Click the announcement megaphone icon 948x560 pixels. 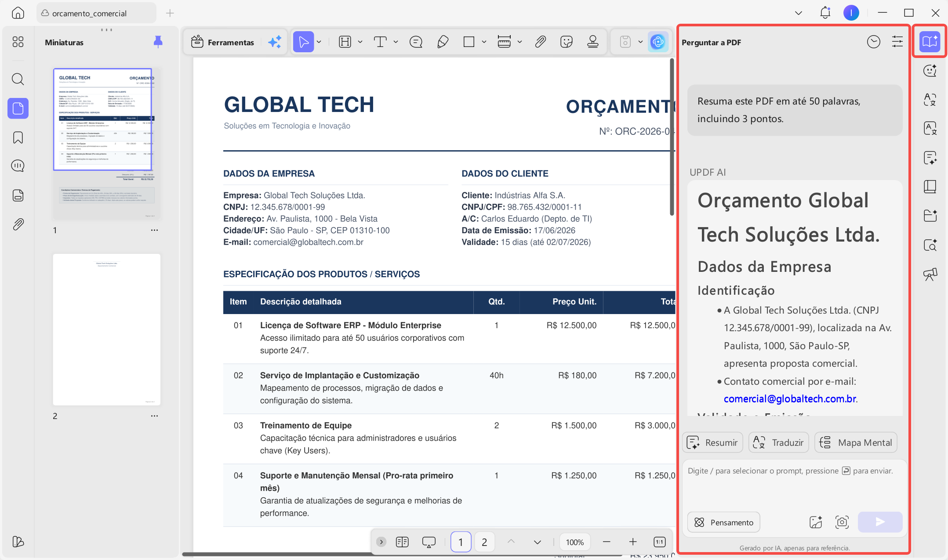pyautogui.click(x=930, y=275)
